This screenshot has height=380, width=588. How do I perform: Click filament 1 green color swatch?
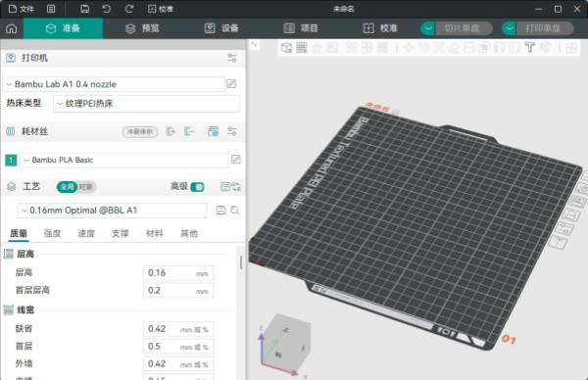coord(11,160)
